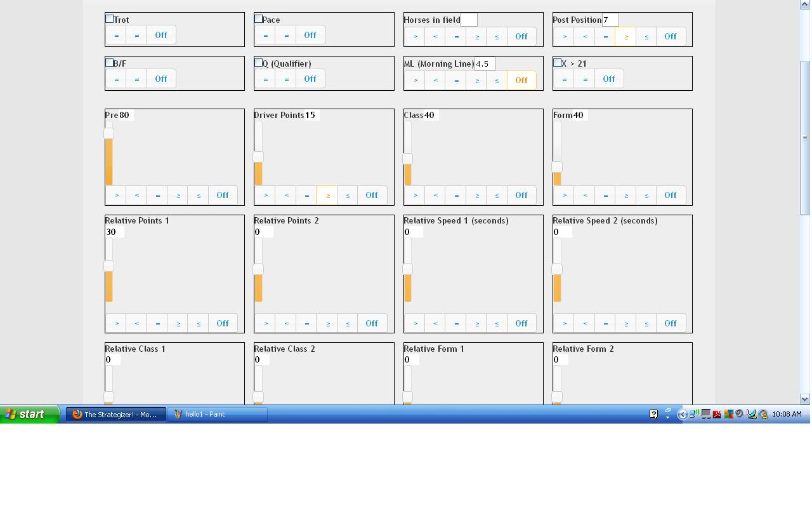The width and height of the screenshot is (812, 508).
Task: Click the ML (Morning Line) value field
Action: pos(484,63)
